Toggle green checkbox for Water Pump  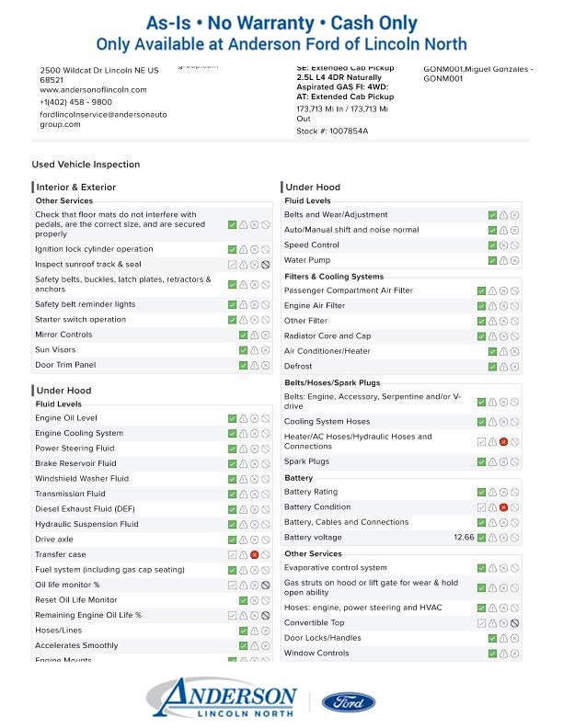(x=493, y=261)
